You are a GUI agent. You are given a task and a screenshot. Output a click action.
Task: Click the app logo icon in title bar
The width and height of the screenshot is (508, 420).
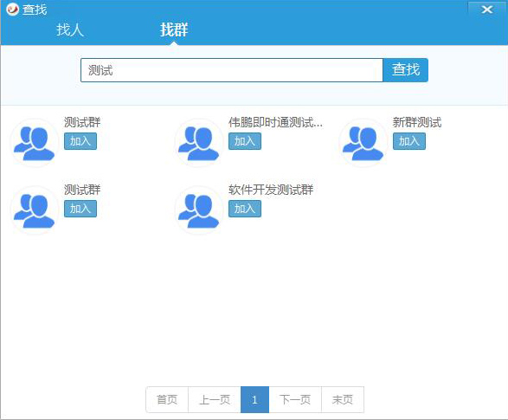coord(13,9)
